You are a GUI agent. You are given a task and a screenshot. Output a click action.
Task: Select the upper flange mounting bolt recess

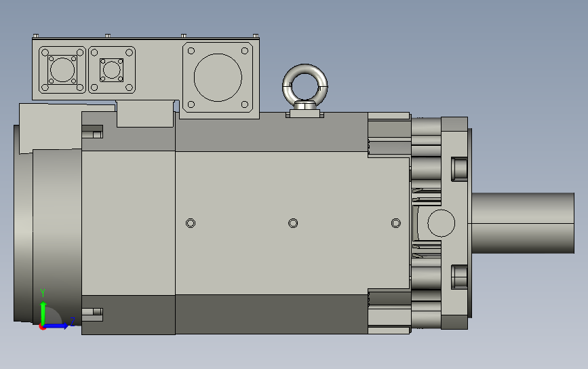coord(459,169)
